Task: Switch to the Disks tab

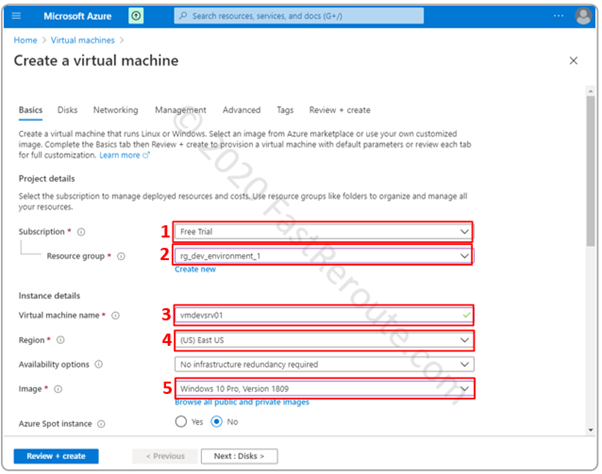Action: click(x=67, y=110)
